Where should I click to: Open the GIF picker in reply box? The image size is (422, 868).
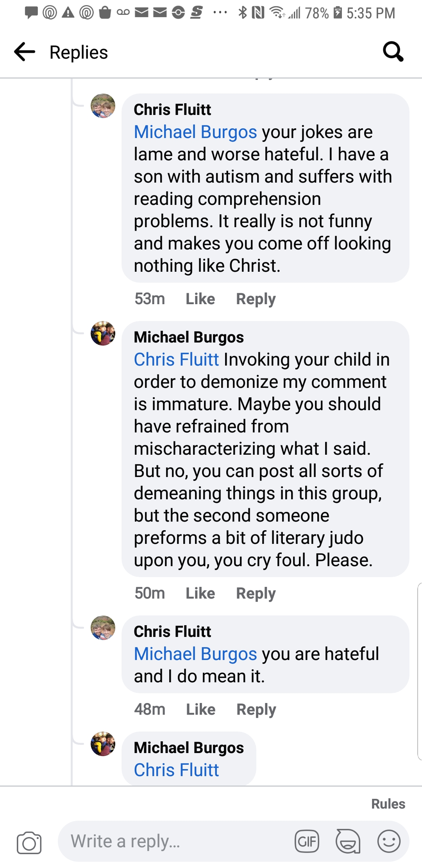click(x=307, y=841)
